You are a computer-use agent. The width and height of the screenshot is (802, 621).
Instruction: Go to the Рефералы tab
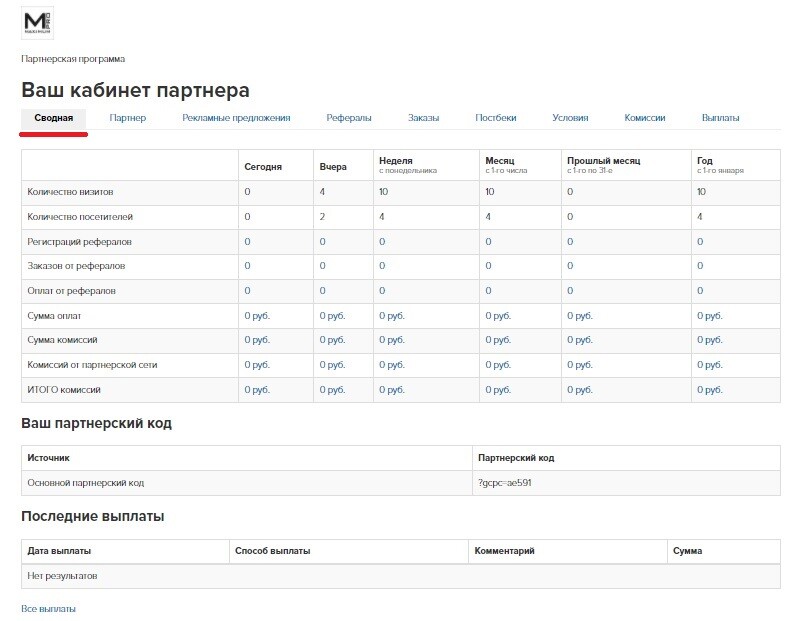pyautogui.click(x=349, y=118)
